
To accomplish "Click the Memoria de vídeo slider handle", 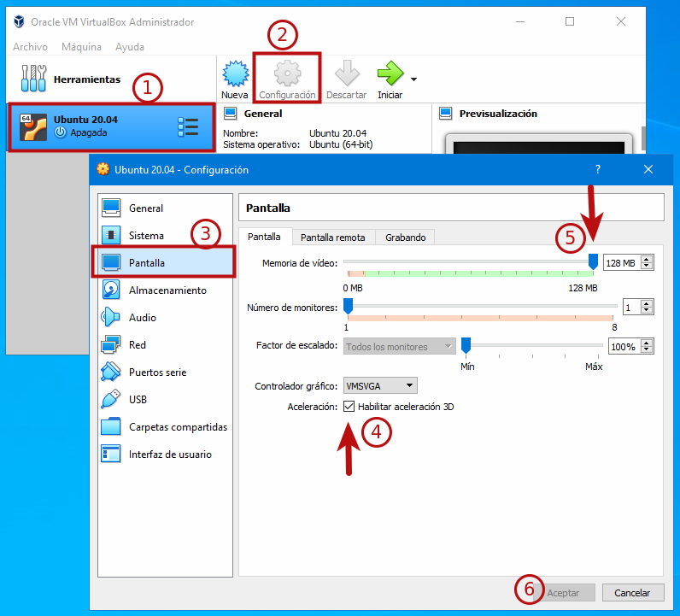I will click(x=593, y=262).
